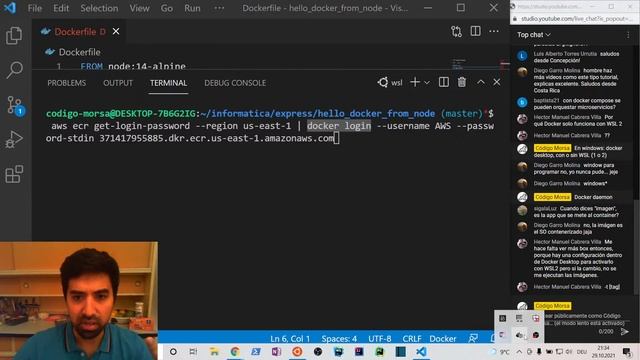Click the Windows search circle on taskbar
Screen dimensions: 640x360
(173, 351)
